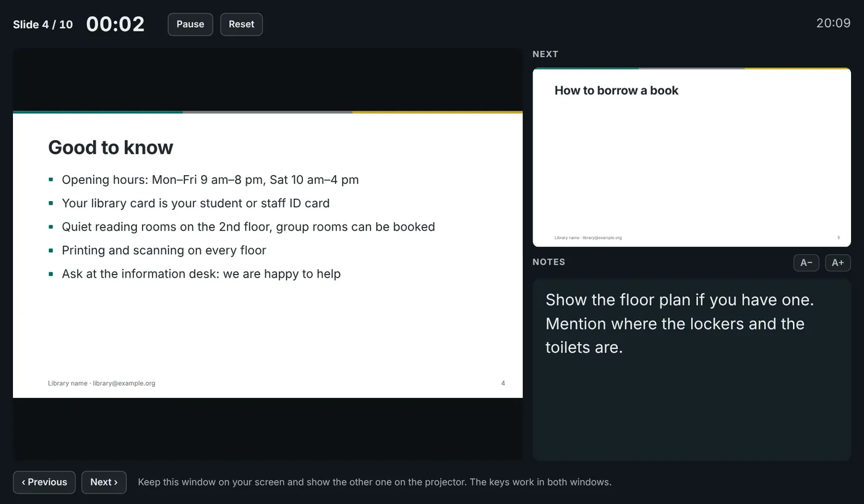Click the 'Printing and scanning' bullet
Viewport: 864px width, 504px height.
(164, 250)
